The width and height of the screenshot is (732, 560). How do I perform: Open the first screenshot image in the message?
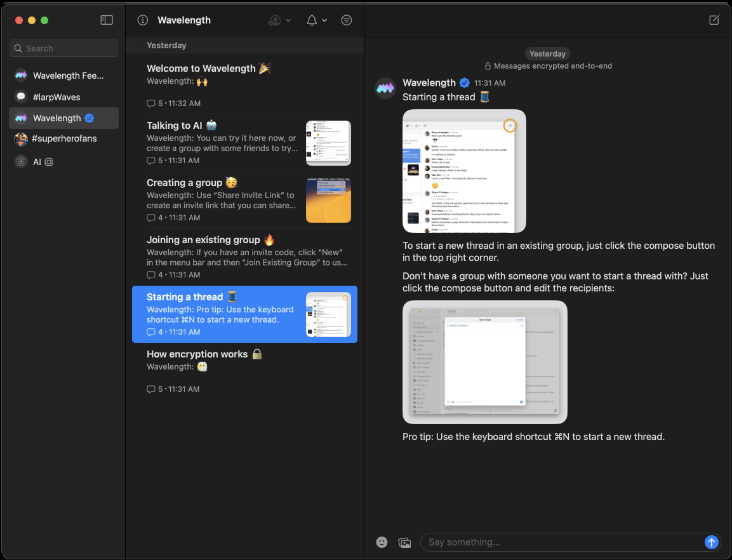[x=464, y=171]
